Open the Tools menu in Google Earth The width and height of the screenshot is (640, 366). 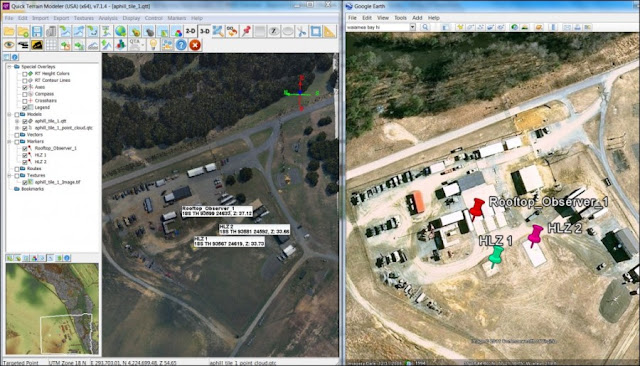400,18
